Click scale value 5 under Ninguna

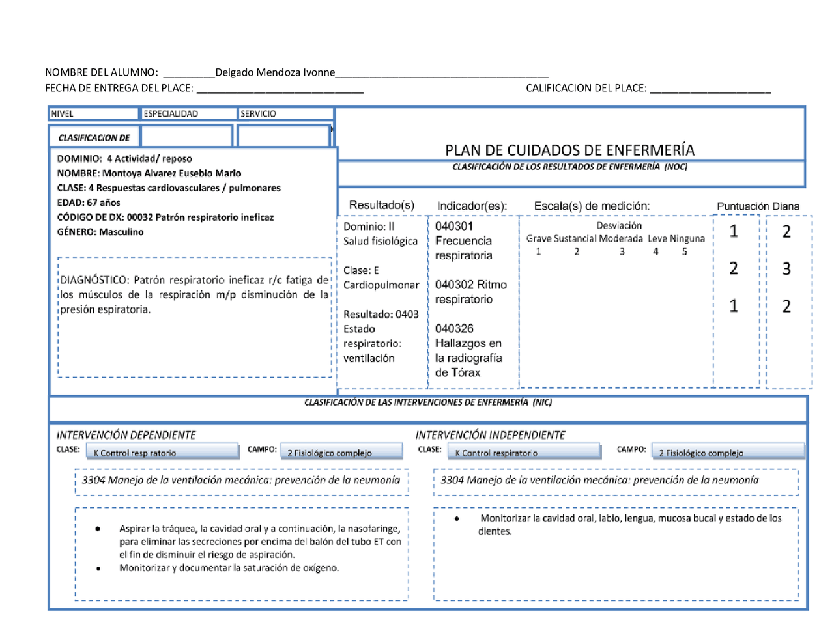684,251
